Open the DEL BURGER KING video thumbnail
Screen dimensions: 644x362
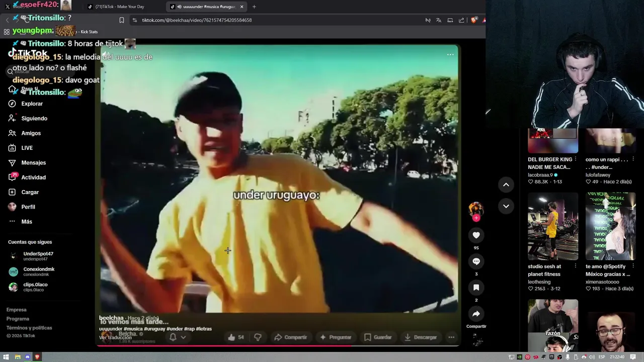point(553,141)
